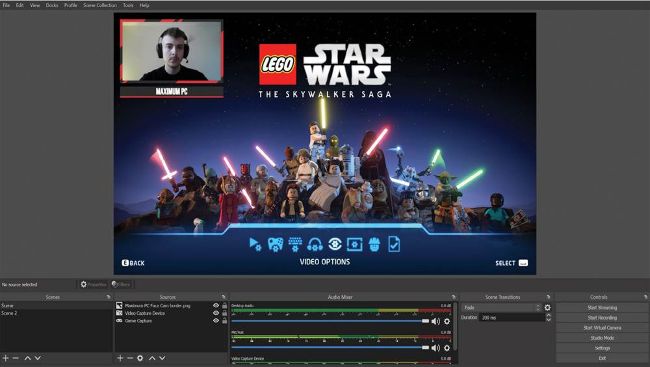Open the Scene Collection menu

[100, 5]
